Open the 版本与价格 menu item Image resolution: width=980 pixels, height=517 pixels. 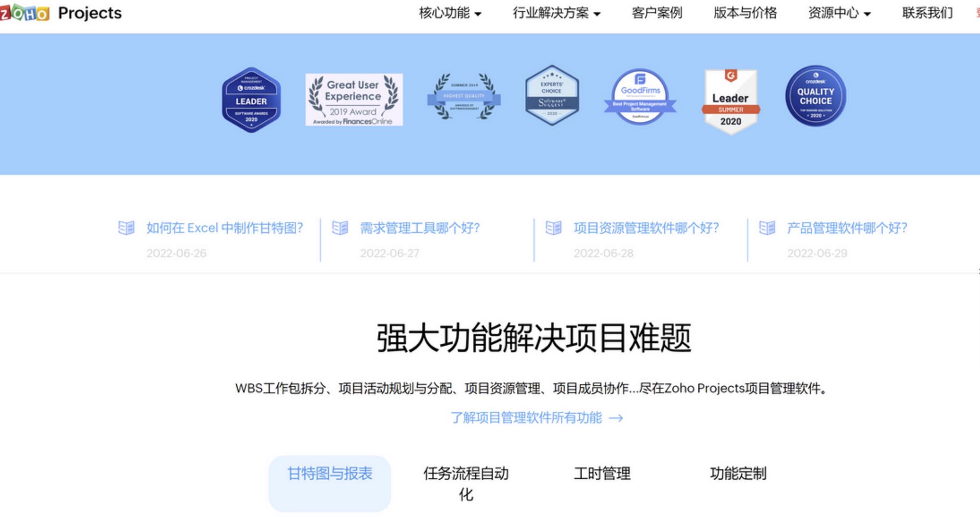[x=745, y=13]
